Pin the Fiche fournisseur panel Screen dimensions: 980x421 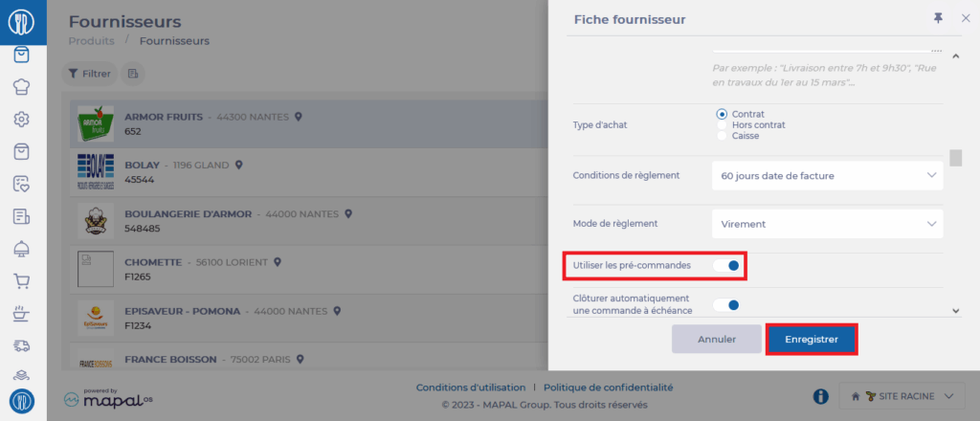pyautogui.click(x=937, y=19)
